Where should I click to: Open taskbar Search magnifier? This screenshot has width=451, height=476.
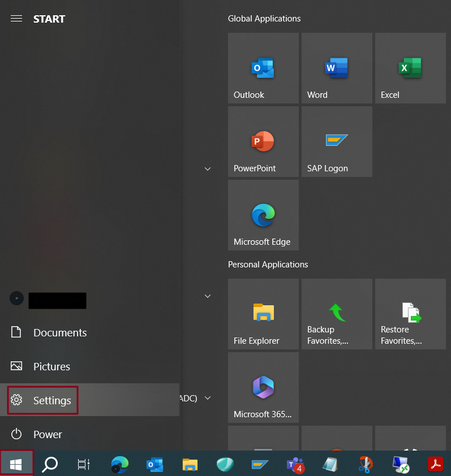click(50, 464)
